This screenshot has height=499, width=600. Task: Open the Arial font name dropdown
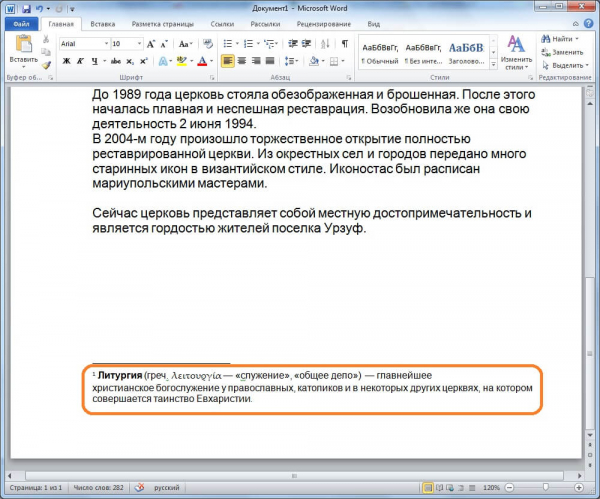click(106, 44)
